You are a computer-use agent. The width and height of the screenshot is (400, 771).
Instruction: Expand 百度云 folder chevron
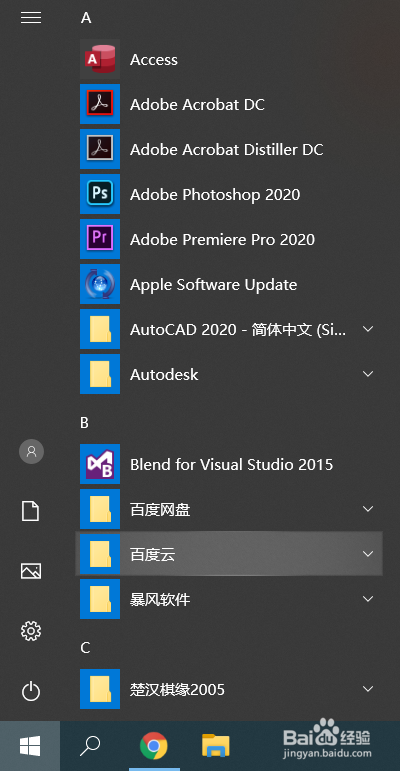click(368, 554)
